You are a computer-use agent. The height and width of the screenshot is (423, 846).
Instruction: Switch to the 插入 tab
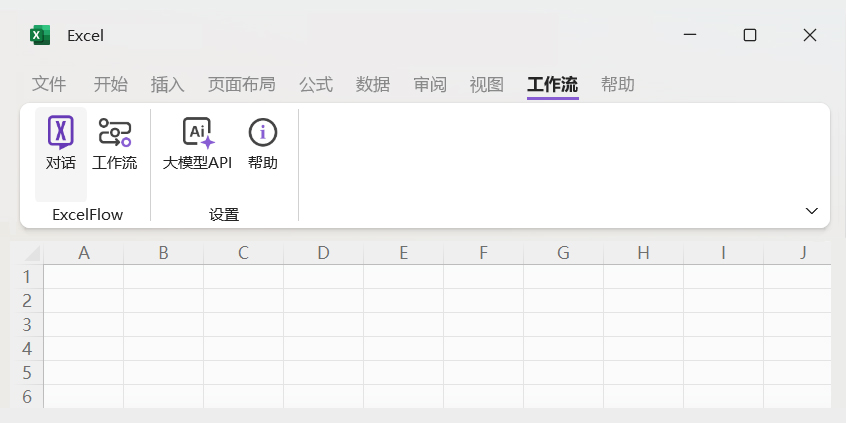[168, 85]
